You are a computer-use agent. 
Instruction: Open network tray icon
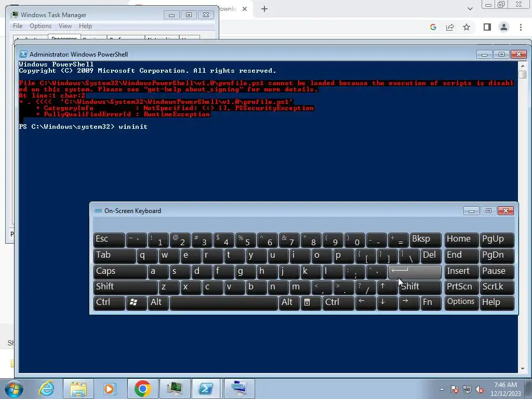[467, 389]
